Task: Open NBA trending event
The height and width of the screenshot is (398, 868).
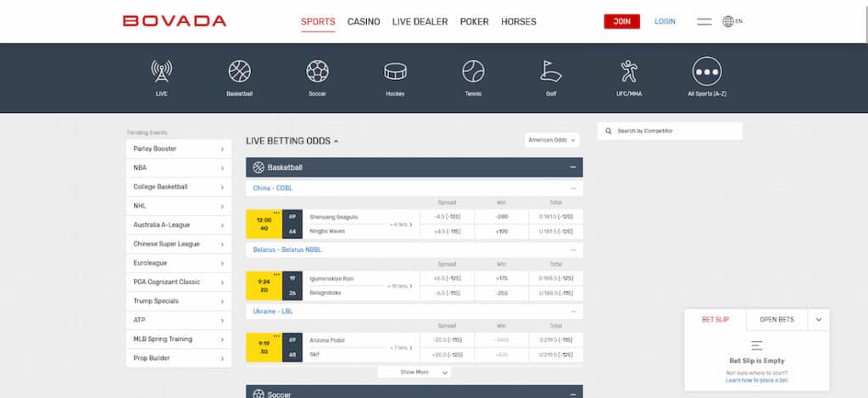Action: (179, 168)
